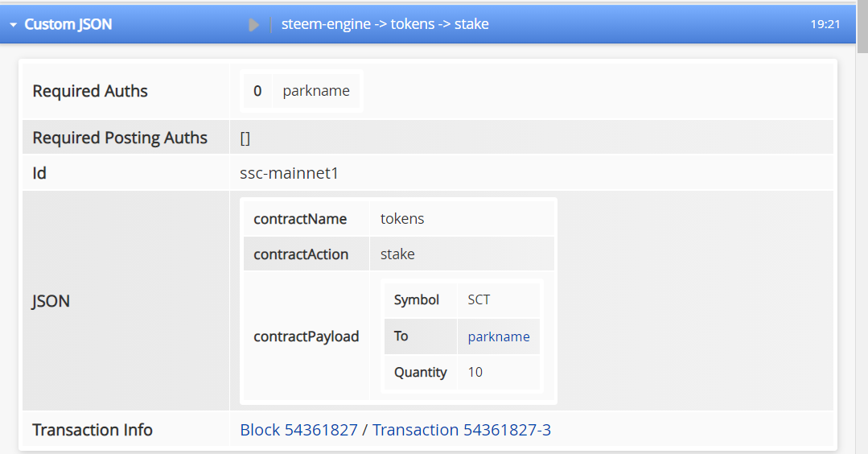Click the contractName key
The height and width of the screenshot is (454, 868).
pyautogui.click(x=300, y=219)
